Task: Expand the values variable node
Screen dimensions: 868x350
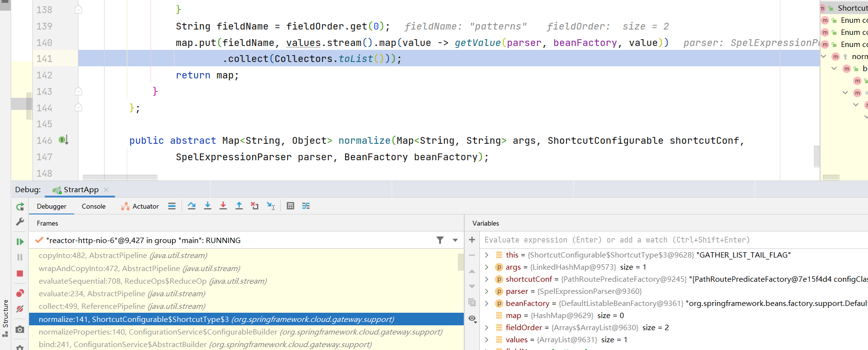Action: pos(487,339)
